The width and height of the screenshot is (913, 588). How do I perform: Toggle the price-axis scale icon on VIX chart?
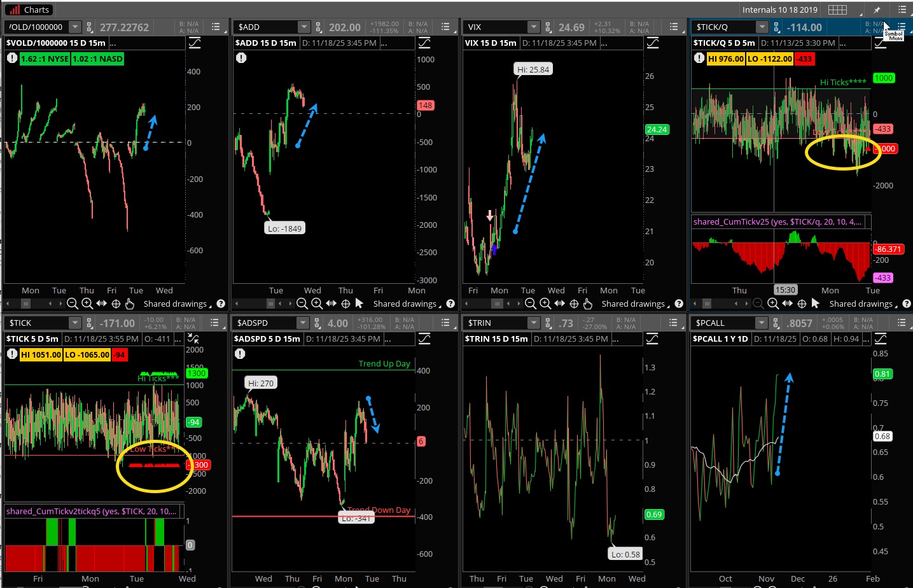pos(653,43)
